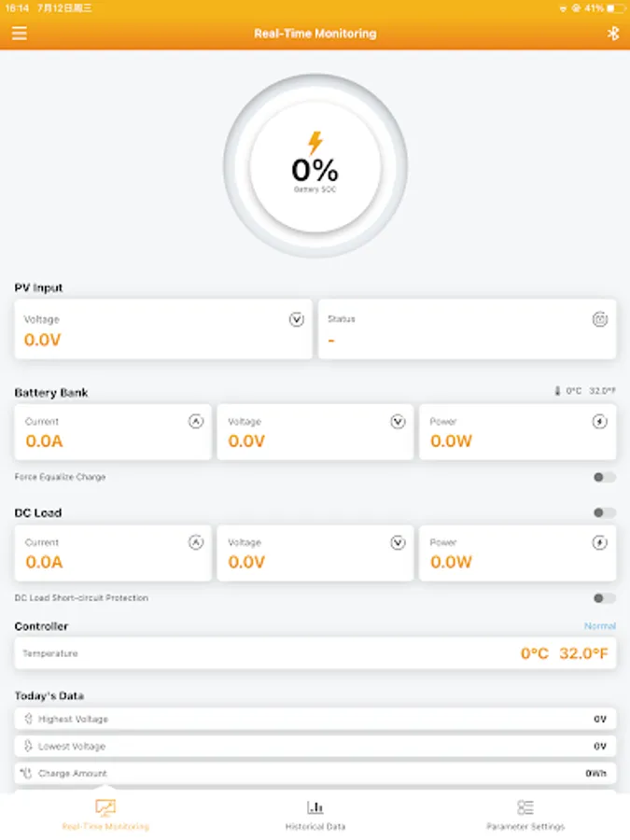The image size is (630, 840).
Task: Tap the Bluetooth icon in the title bar
Action: (x=613, y=33)
